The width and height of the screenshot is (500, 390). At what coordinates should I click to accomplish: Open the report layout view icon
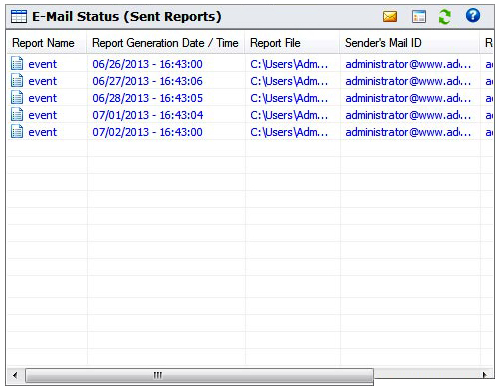pos(419,16)
